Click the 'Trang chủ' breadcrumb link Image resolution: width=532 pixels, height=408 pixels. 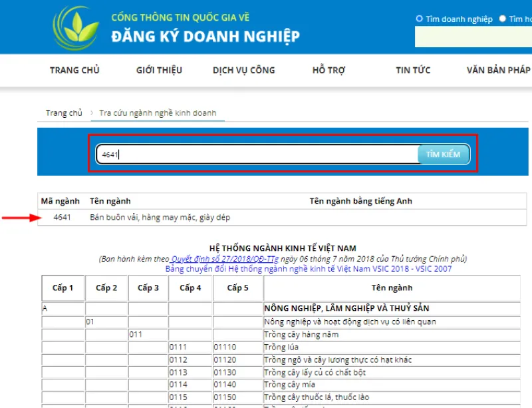pos(63,113)
